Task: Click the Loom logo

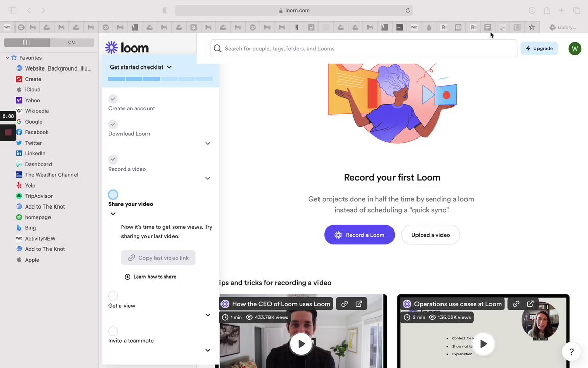Action: click(127, 48)
